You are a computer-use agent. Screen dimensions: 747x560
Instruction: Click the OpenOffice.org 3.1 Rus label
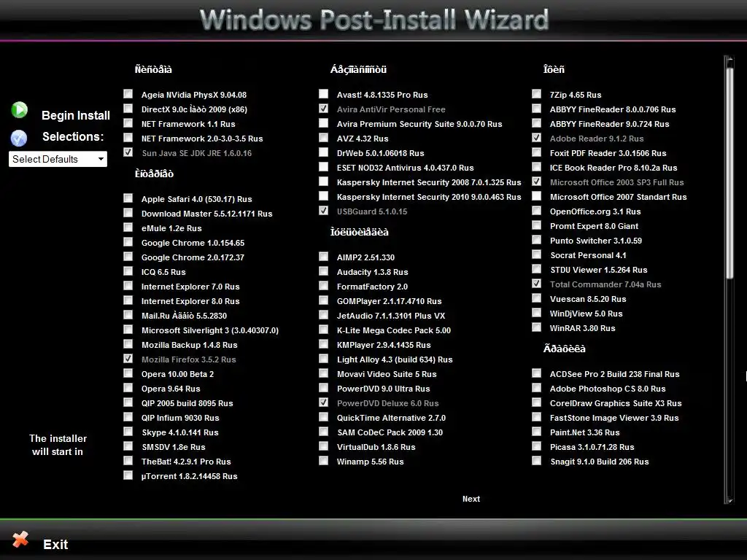pos(595,212)
